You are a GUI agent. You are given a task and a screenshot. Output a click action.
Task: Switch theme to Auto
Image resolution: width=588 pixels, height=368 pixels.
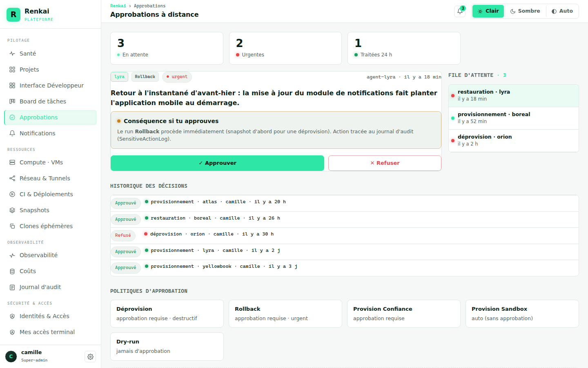[562, 11]
